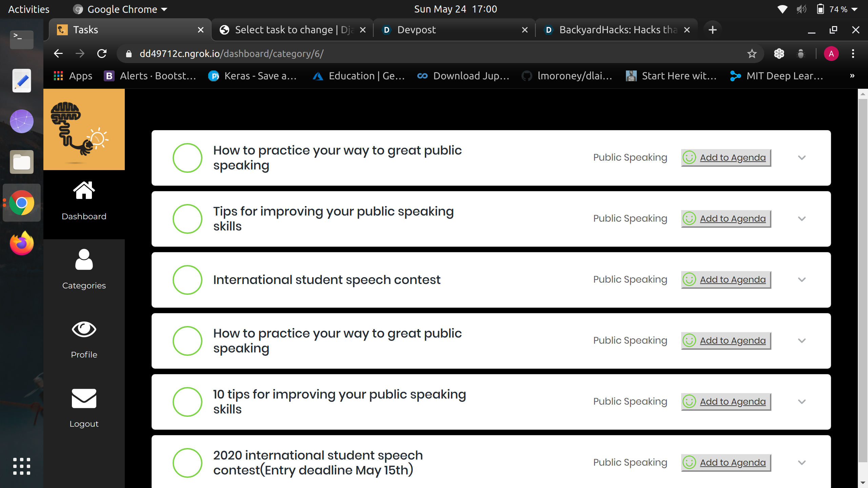Click the Logout envelope icon
This screenshot has height=488, width=868.
click(84, 398)
